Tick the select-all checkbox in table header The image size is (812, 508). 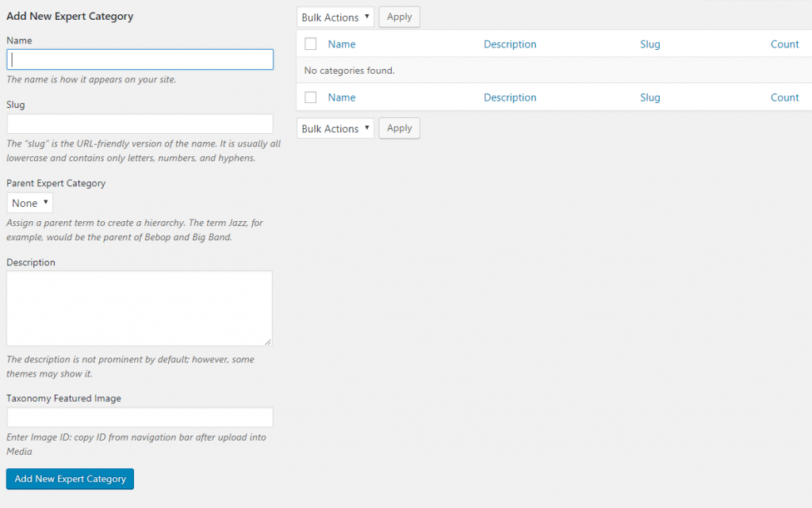(x=311, y=44)
